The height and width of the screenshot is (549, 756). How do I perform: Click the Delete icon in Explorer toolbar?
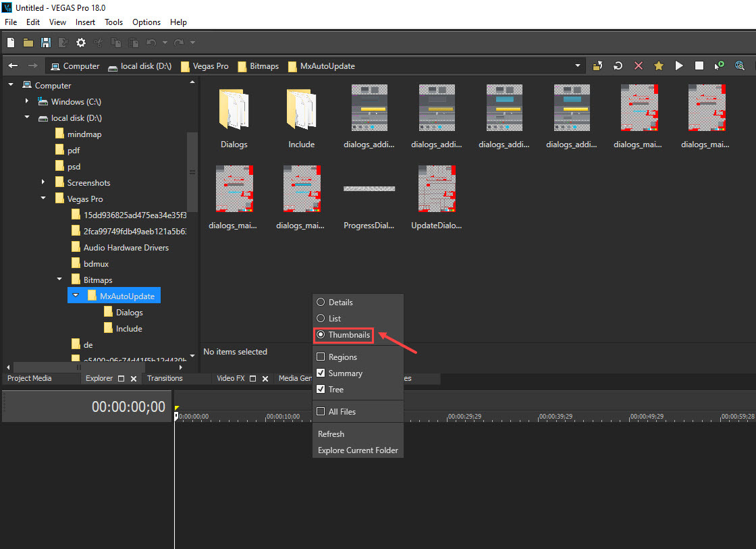[x=638, y=66]
